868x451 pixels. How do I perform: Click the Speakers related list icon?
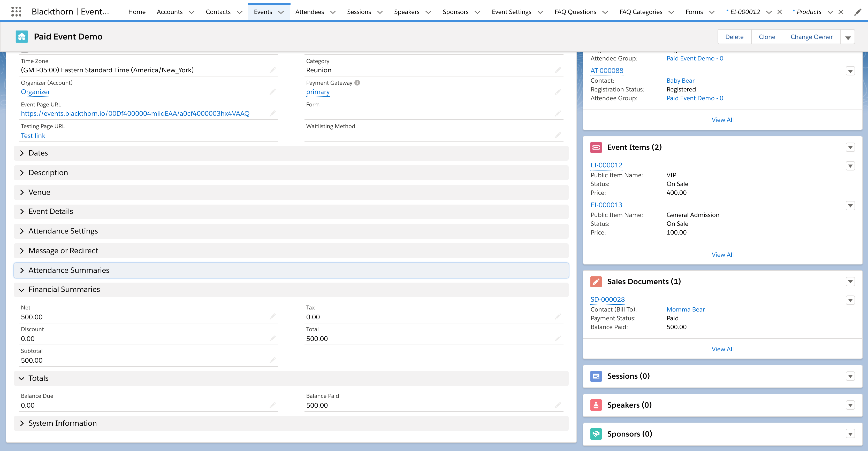(x=596, y=405)
